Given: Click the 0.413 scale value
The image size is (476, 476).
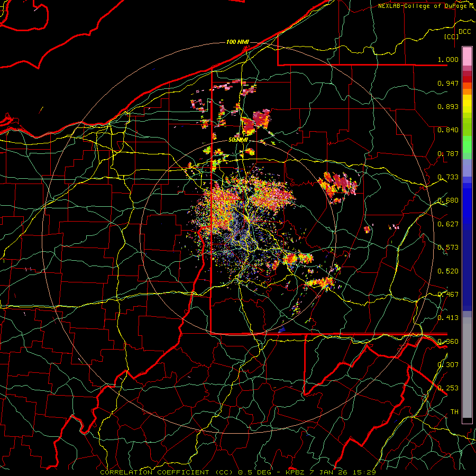Looking at the screenshot, I should 448,318.
